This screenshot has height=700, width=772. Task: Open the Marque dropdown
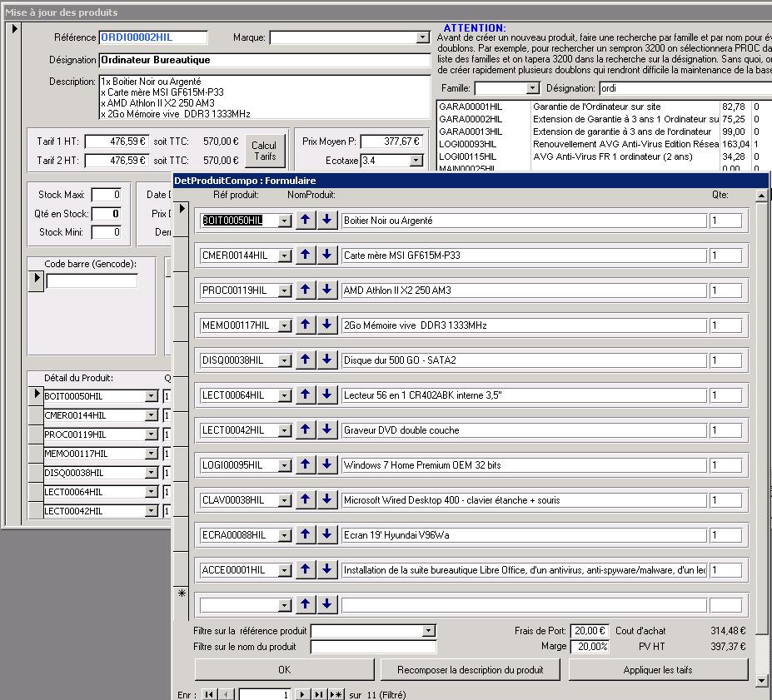[x=422, y=37]
